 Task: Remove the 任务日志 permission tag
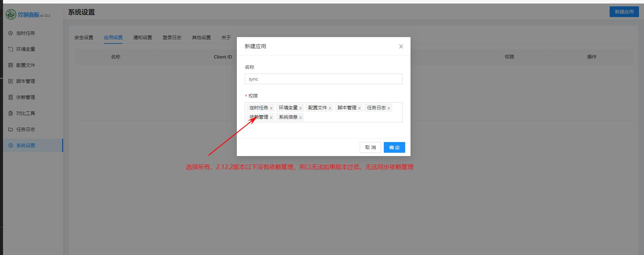point(389,108)
